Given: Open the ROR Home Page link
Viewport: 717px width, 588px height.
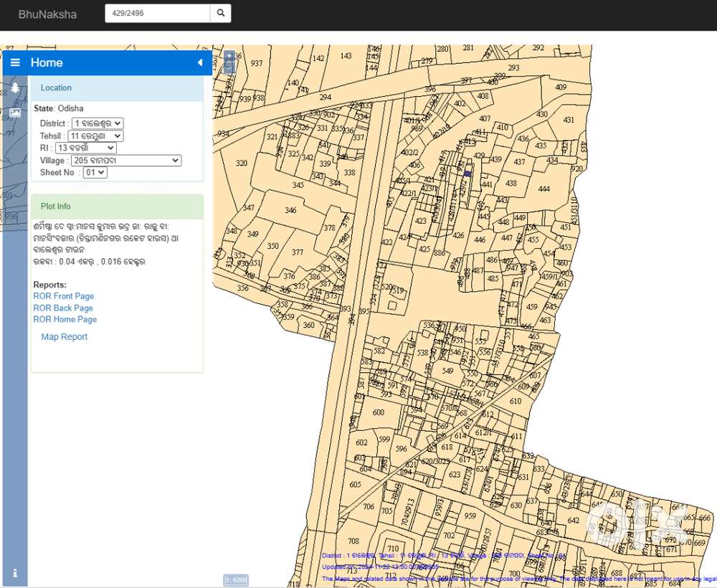Looking at the screenshot, I should click(65, 319).
